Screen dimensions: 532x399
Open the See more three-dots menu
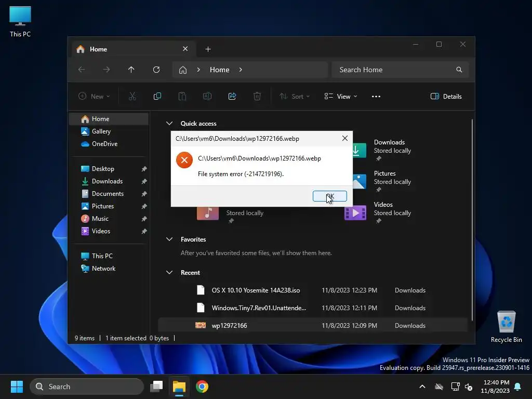click(x=376, y=96)
